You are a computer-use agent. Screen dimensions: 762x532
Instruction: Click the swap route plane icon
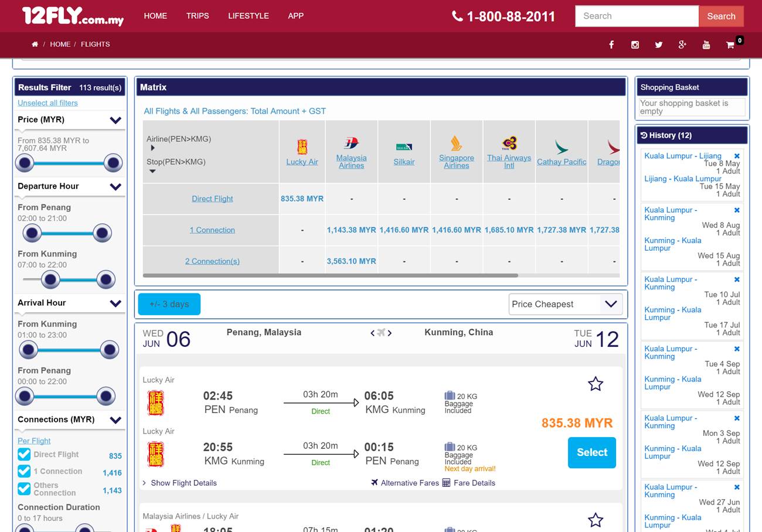tap(381, 333)
